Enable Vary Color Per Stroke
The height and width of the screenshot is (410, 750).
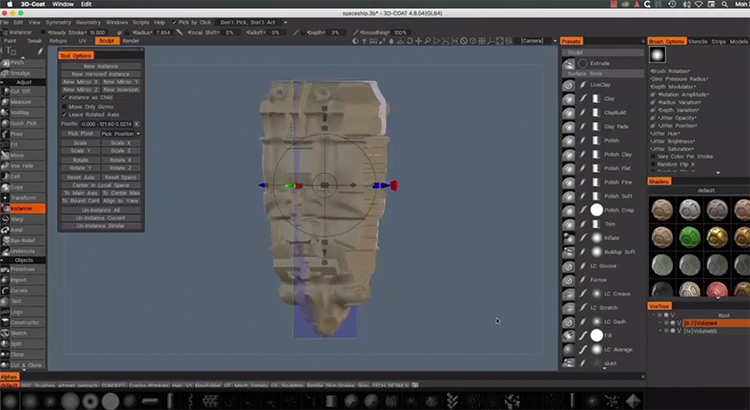pos(653,156)
